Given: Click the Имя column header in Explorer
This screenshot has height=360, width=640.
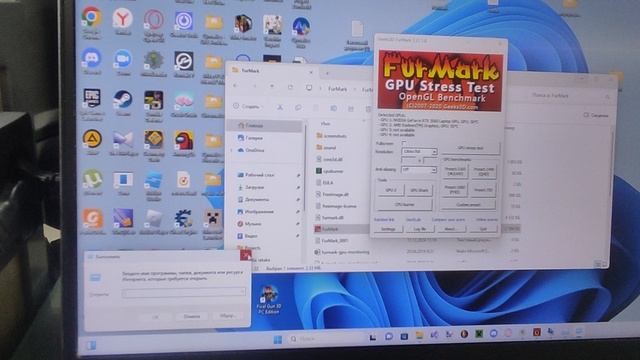Looking at the screenshot, I should [325, 123].
